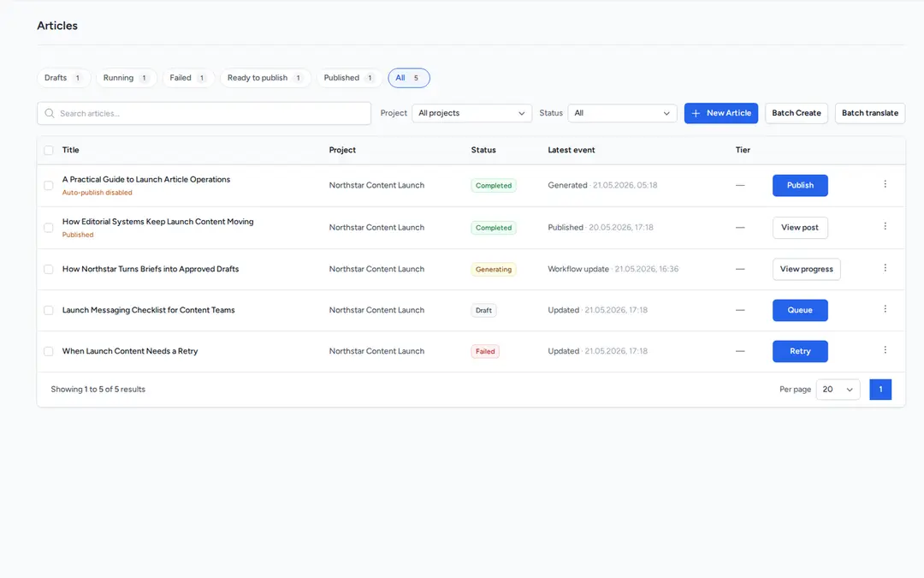Open the more-options menu for Launch Messaging Checklist row
924x578 pixels.
point(885,309)
